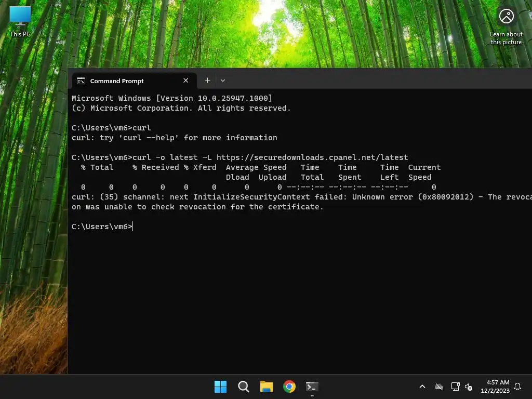Open This PC desktop icon

point(20,22)
